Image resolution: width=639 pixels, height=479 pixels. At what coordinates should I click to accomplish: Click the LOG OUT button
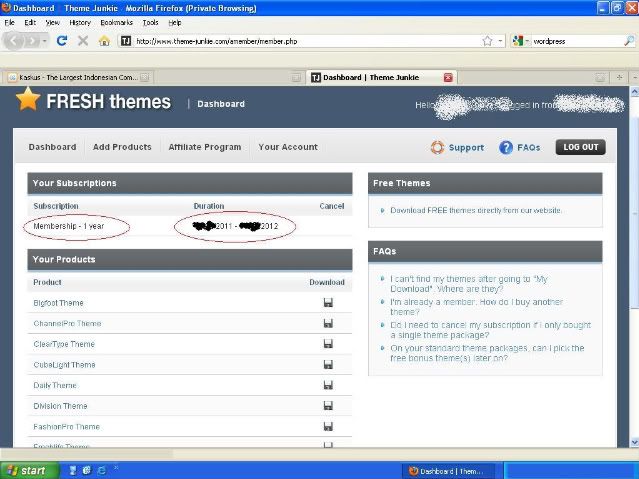coord(581,147)
